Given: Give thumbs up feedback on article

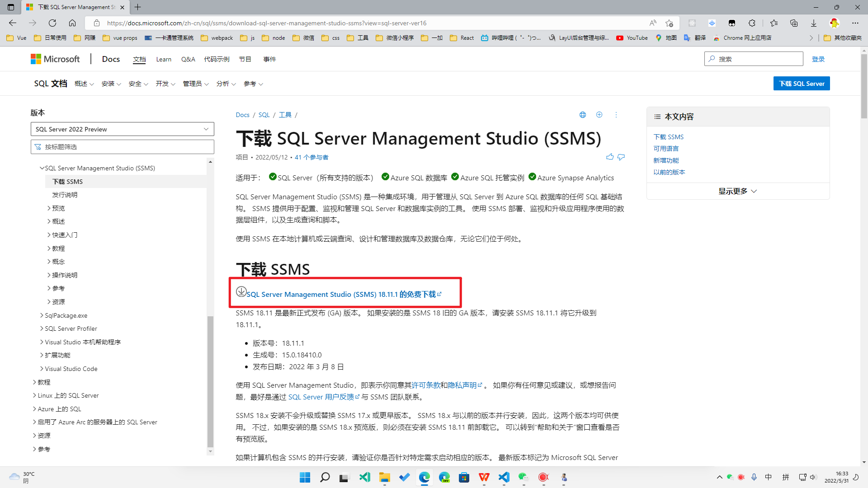Looking at the screenshot, I should tap(610, 157).
